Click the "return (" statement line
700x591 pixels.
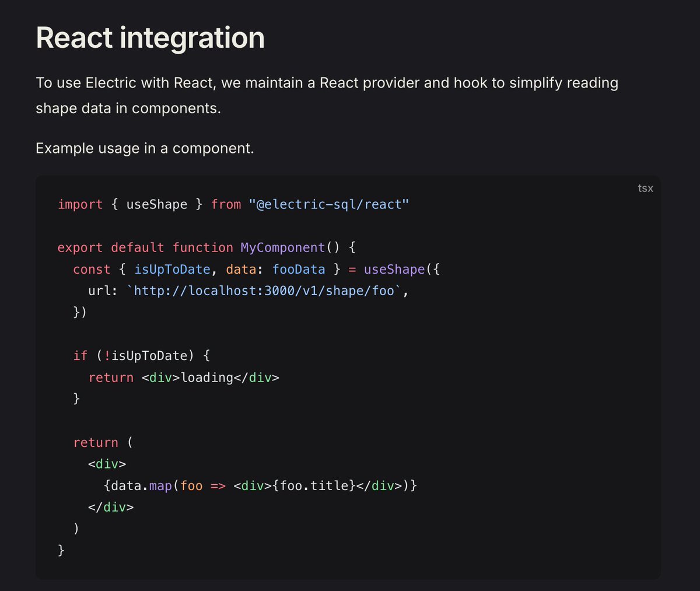tap(103, 442)
